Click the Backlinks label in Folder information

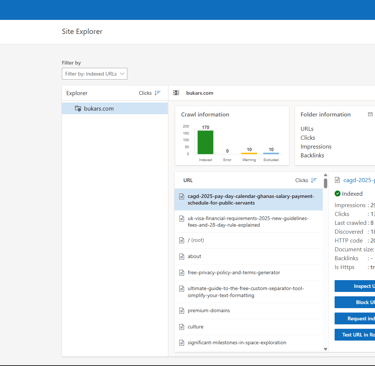312,155
